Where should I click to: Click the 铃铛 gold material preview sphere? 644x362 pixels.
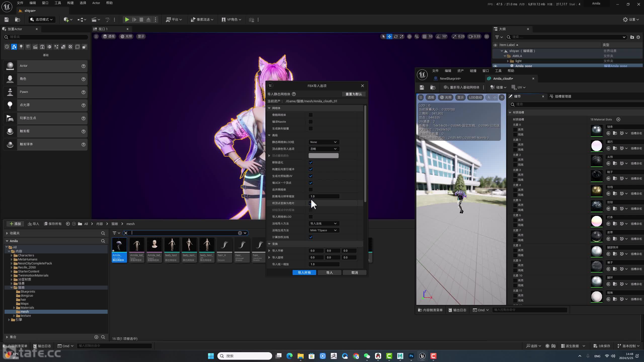[596, 191]
